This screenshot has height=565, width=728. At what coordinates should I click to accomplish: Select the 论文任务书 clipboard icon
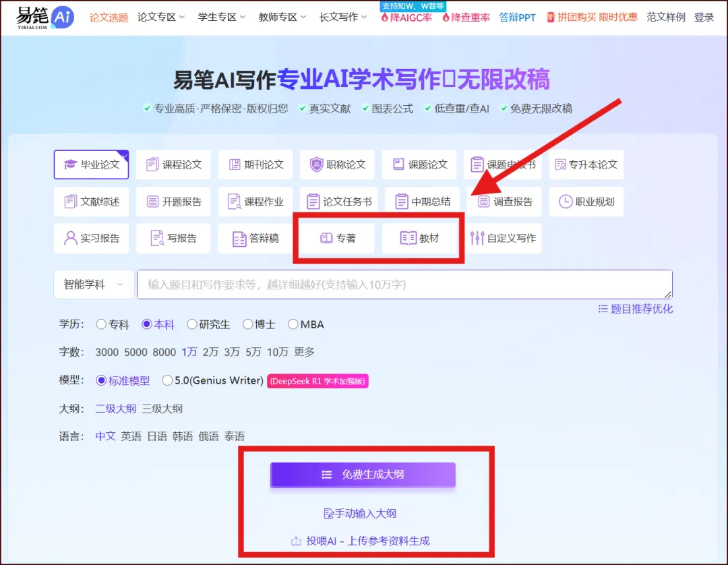(x=313, y=202)
